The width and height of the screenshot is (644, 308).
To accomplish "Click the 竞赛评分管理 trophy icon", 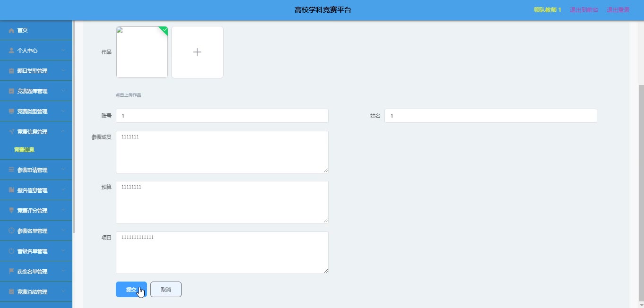I will (11, 211).
